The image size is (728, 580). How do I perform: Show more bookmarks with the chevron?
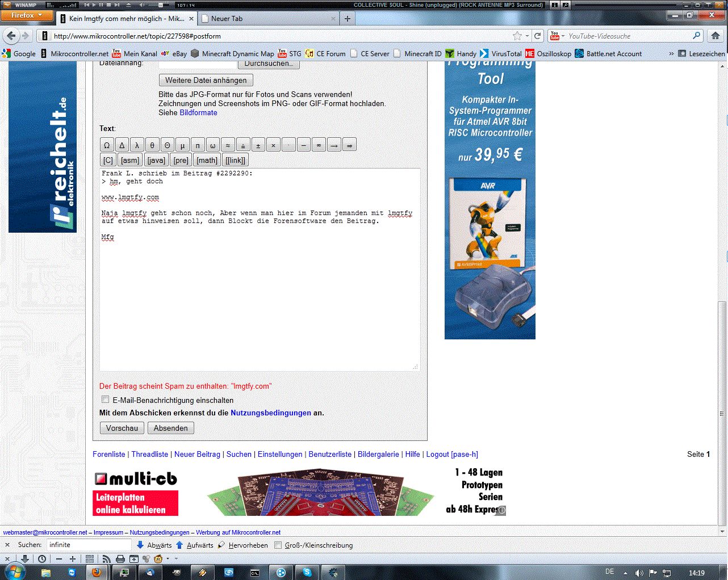tap(671, 54)
